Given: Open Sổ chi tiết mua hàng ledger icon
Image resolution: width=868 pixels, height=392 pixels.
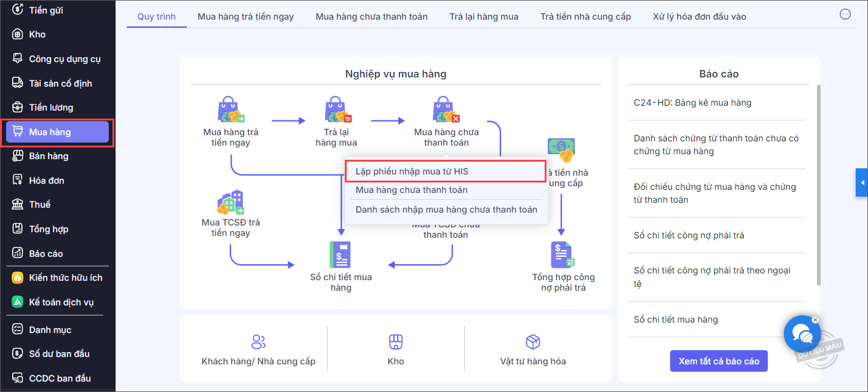Looking at the screenshot, I should (340, 254).
